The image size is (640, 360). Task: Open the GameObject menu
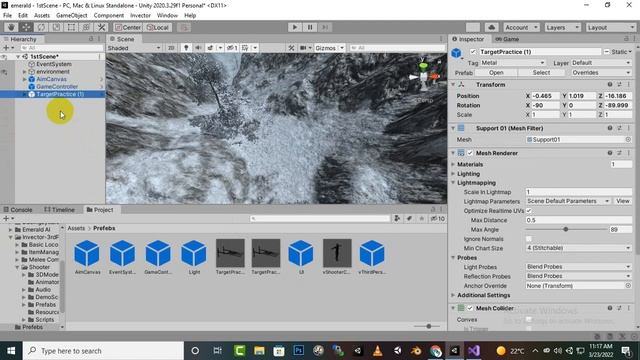coord(72,16)
